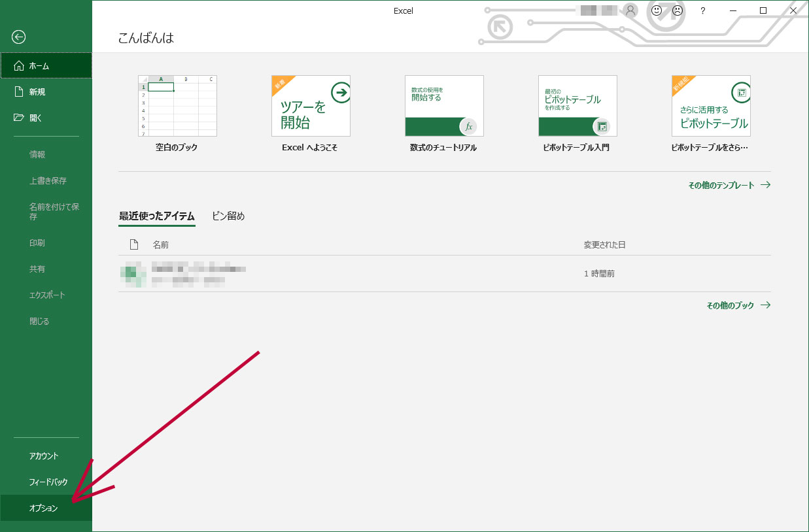Maximize the Excel window
809x532 pixels.
click(763, 10)
